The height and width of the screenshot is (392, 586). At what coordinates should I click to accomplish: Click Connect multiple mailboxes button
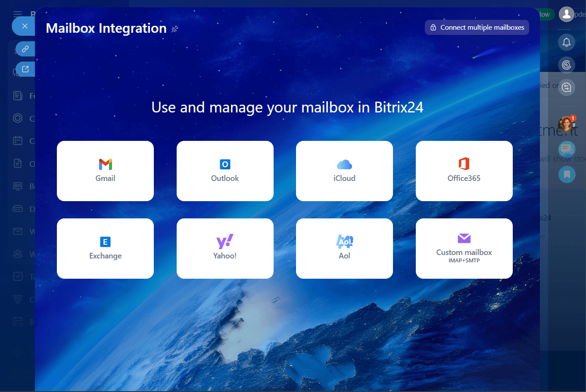coord(477,28)
